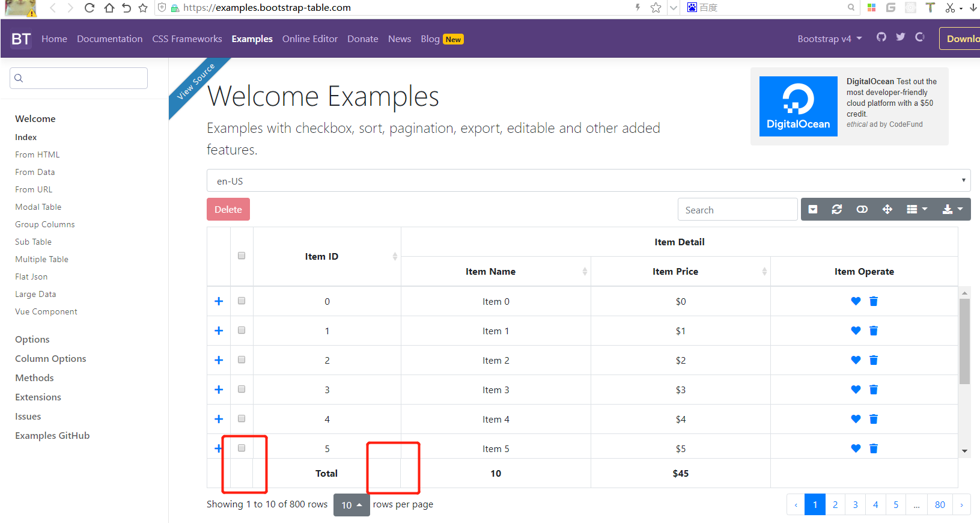Open the Twitter icon in the navbar

coord(901,37)
